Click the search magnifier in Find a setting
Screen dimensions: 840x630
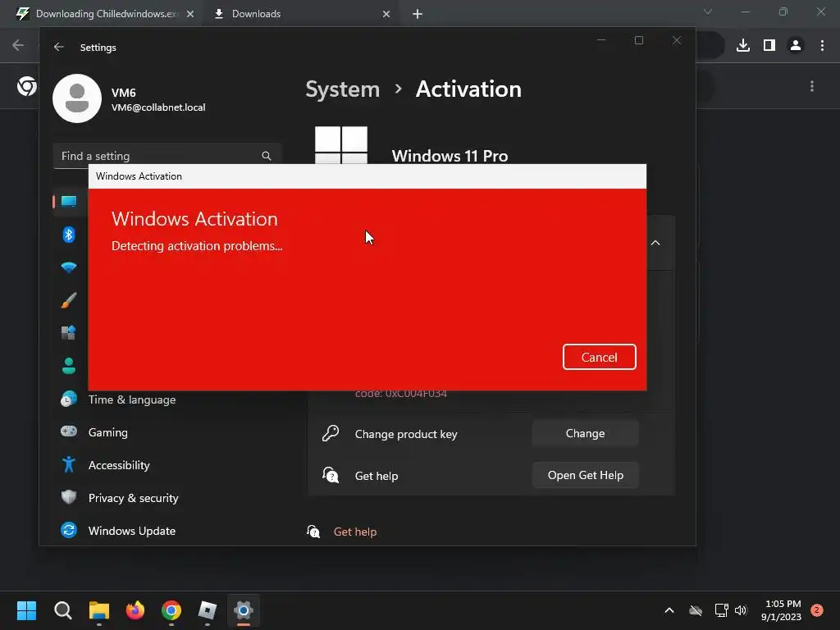pos(267,156)
